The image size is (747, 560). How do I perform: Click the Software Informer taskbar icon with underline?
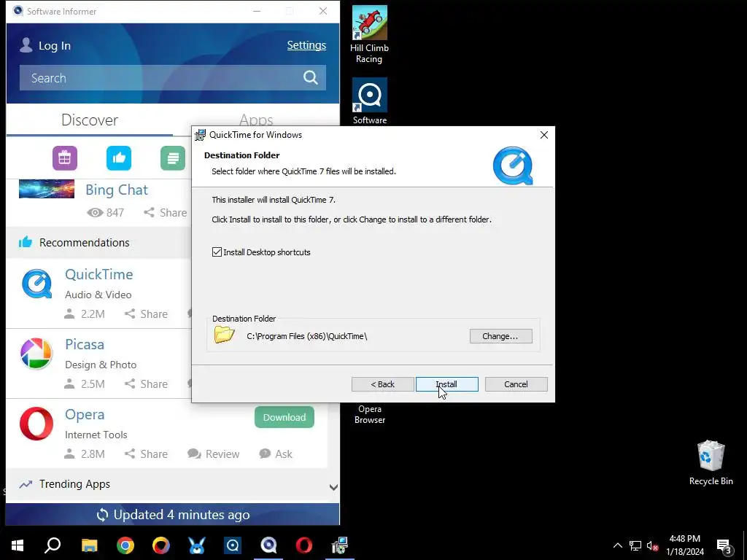tap(268, 545)
